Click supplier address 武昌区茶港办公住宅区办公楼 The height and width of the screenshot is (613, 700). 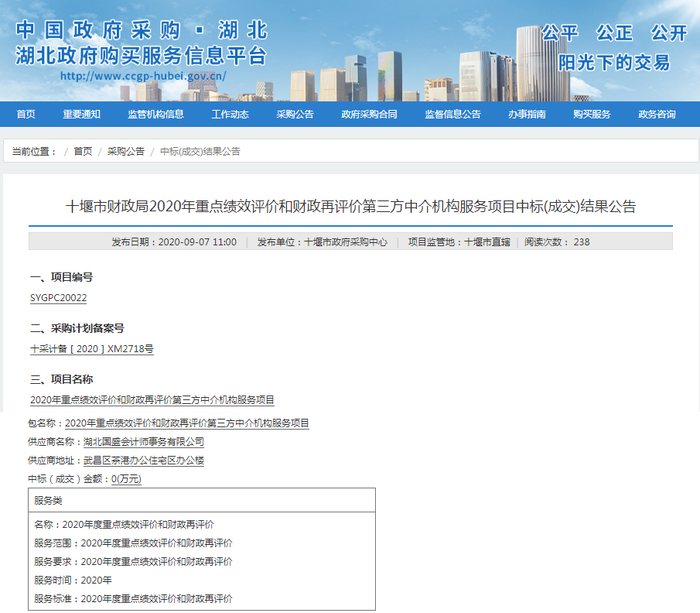pos(144,461)
